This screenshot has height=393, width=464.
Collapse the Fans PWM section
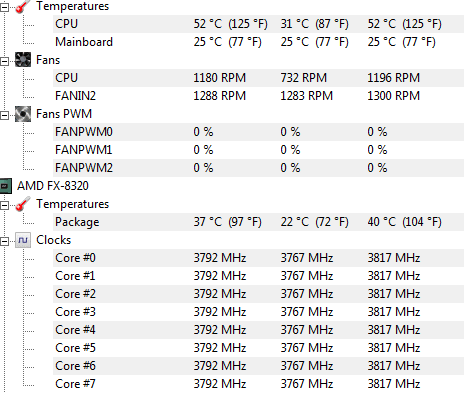point(4,115)
